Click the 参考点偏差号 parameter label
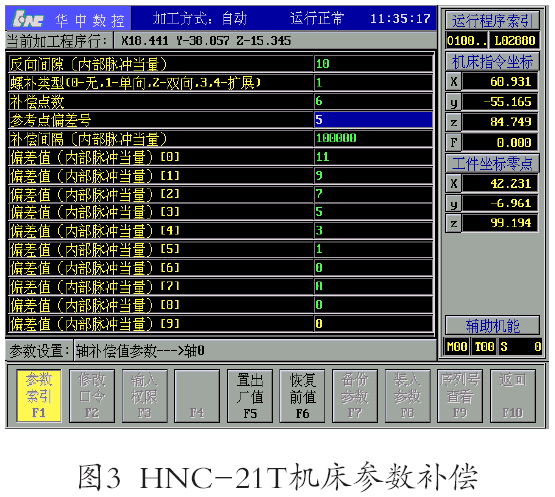 (51, 120)
